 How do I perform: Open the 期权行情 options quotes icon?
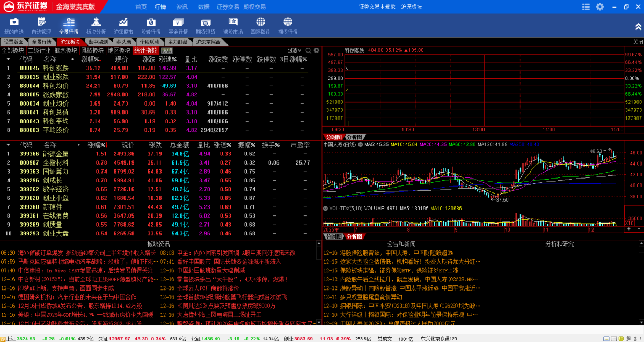point(287,24)
